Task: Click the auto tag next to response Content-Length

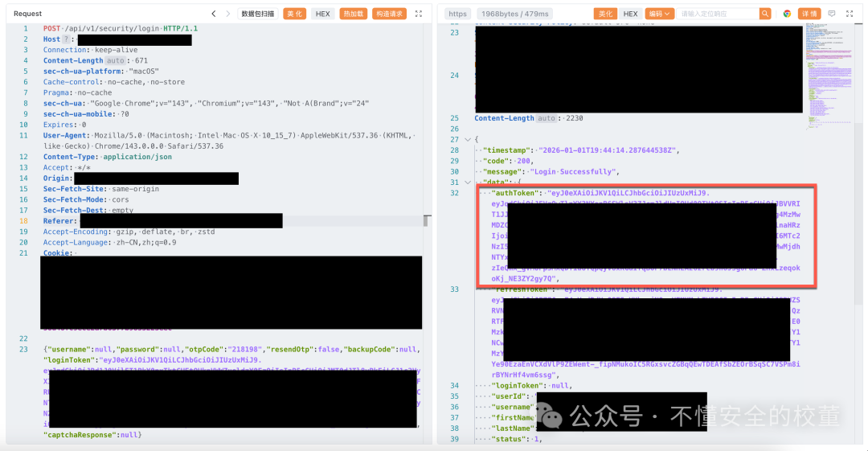Action: (x=547, y=118)
